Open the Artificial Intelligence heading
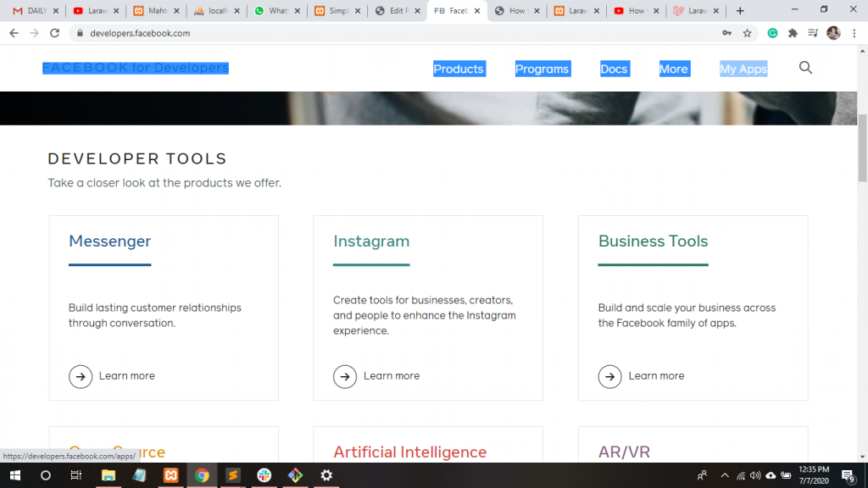This screenshot has width=868, height=488. (409, 452)
